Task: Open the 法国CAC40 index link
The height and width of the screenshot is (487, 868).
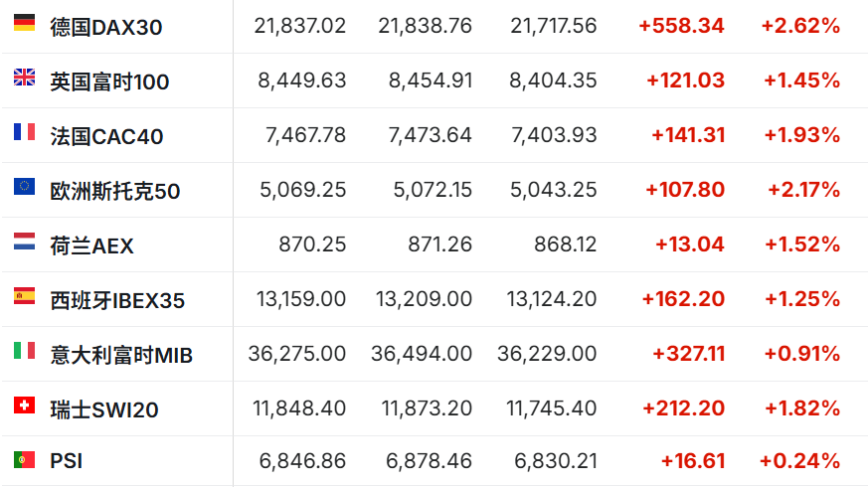Action: coord(106,136)
